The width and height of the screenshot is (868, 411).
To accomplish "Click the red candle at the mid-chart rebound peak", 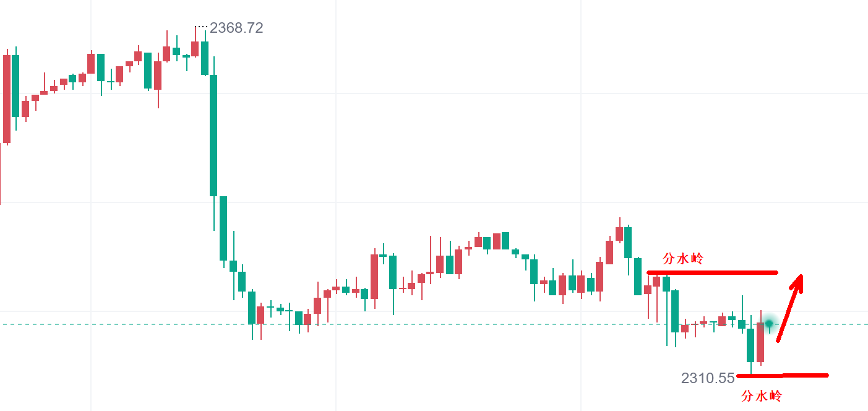I will coord(619,234).
